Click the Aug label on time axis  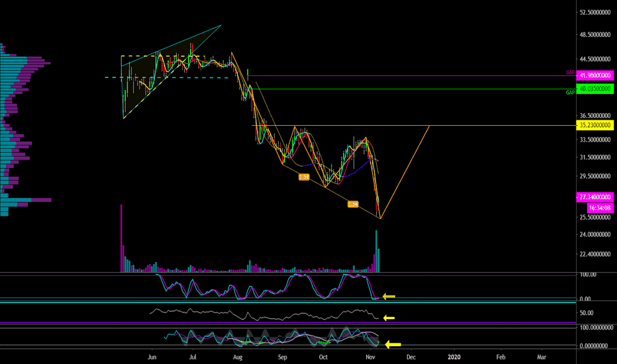[238, 357]
